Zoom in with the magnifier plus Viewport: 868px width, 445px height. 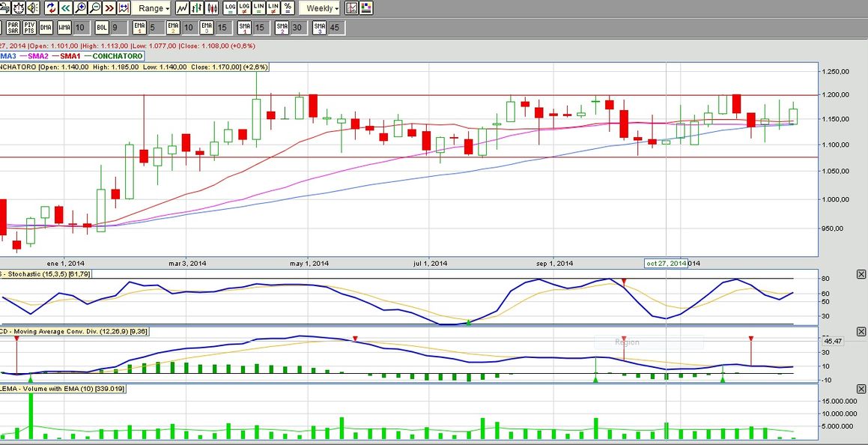pos(80,7)
